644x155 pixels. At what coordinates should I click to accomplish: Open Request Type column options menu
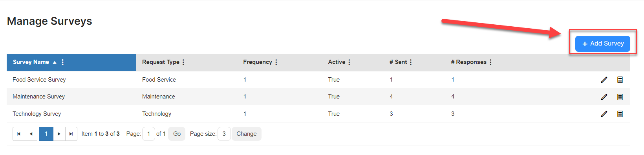[x=183, y=62]
